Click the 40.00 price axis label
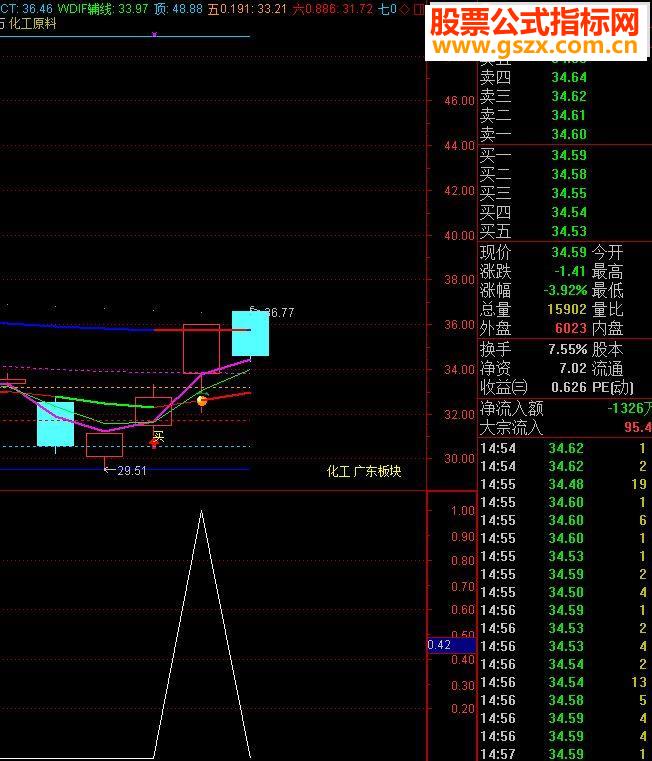This screenshot has height=761, width=652. pos(459,235)
